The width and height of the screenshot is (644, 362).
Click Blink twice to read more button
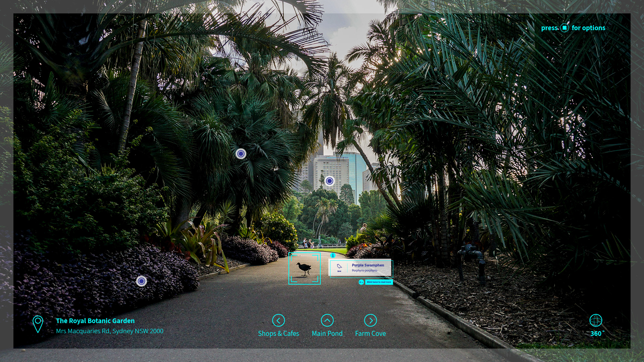tap(379, 282)
